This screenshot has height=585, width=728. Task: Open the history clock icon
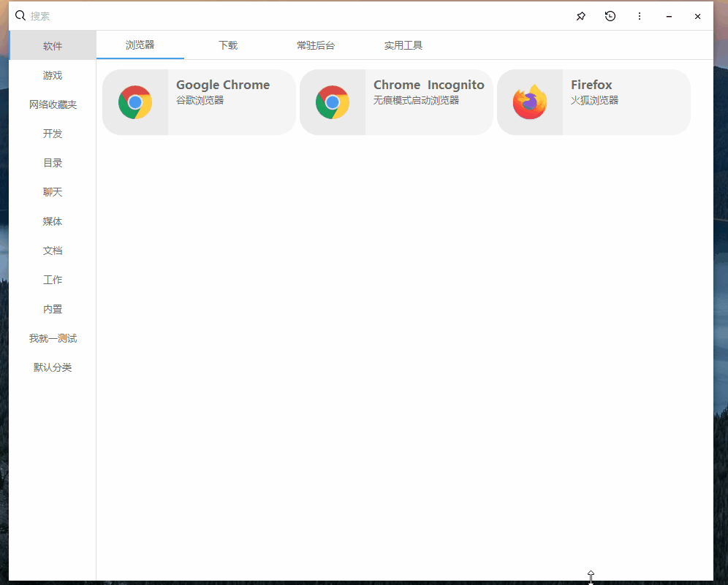coord(610,16)
